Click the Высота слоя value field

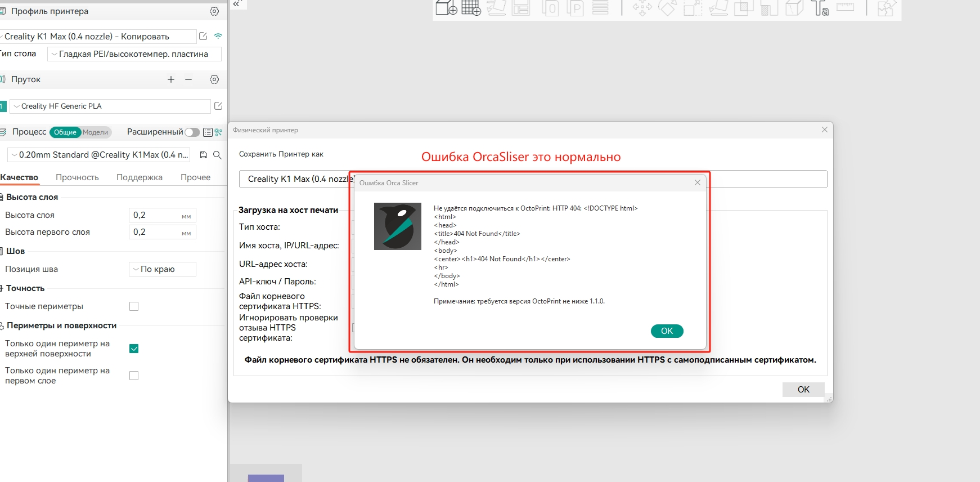pos(163,215)
